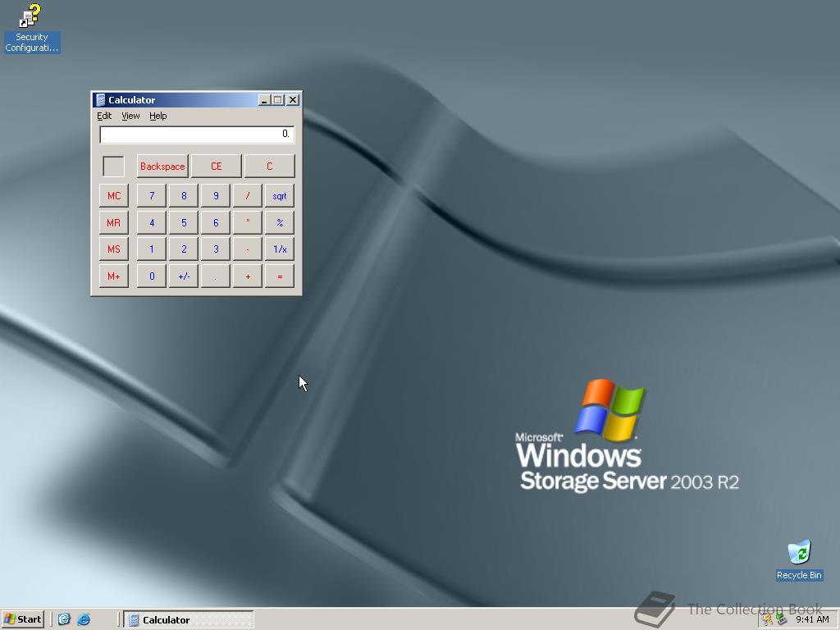Click the M+ memory add button

tap(113, 276)
